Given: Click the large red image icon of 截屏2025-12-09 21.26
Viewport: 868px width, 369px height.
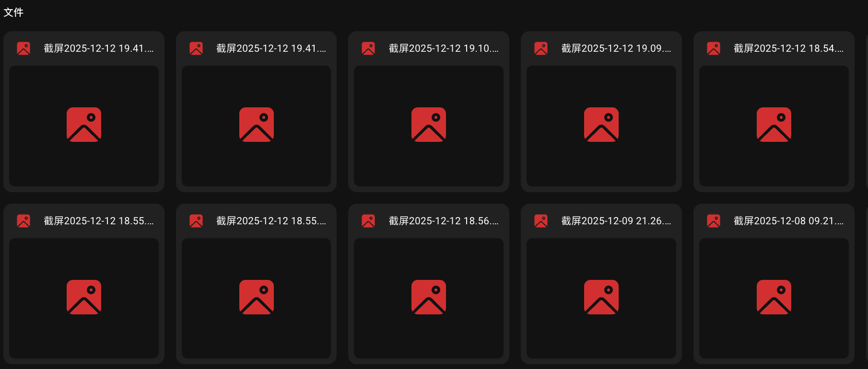Looking at the screenshot, I should pyautogui.click(x=601, y=297).
